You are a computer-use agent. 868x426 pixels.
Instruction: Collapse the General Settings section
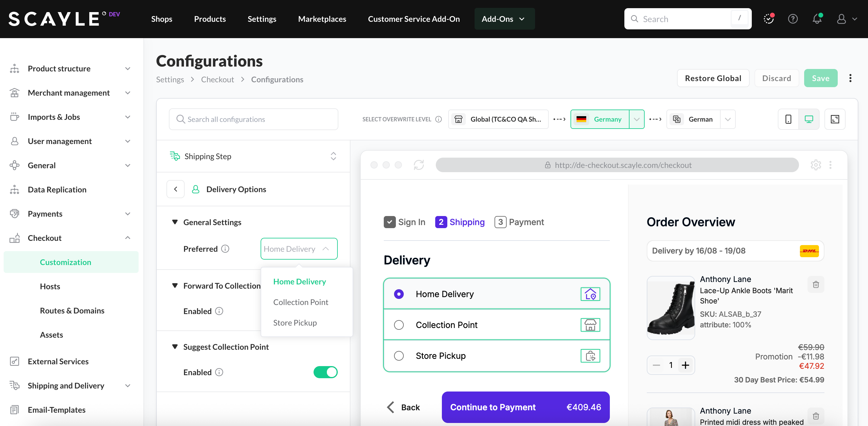tap(175, 222)
